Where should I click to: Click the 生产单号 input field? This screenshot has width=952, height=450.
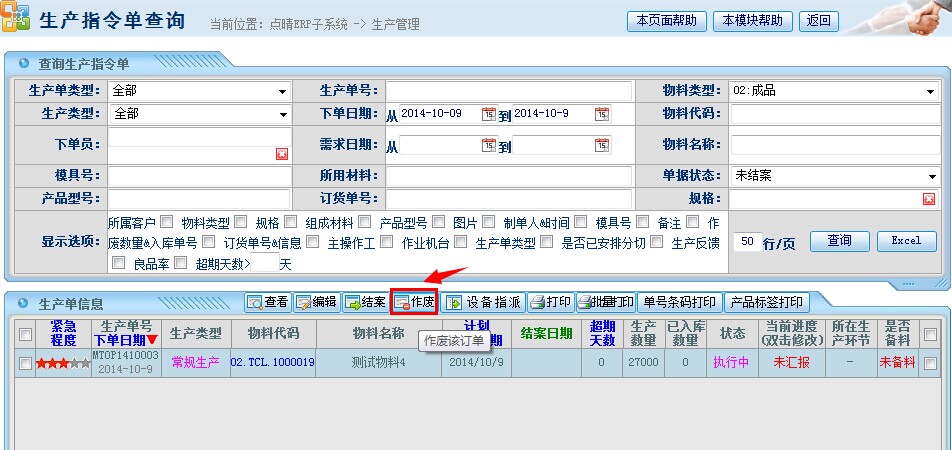click(507, 91)
